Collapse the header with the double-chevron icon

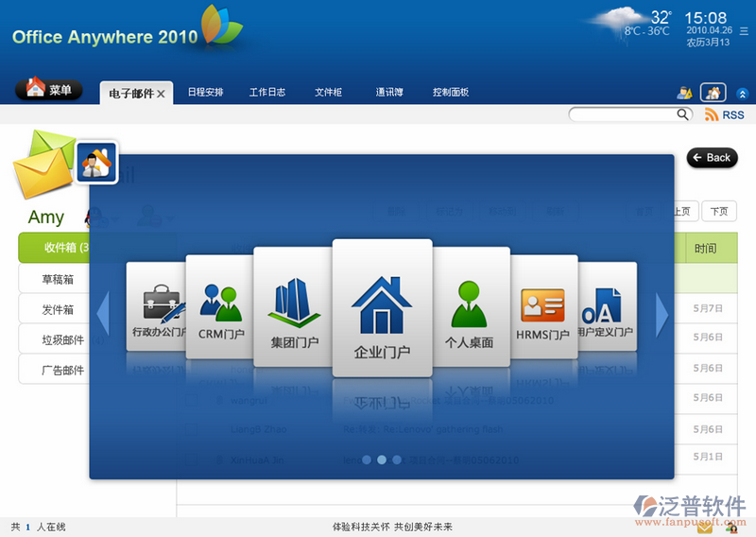(x=743, y=94)
